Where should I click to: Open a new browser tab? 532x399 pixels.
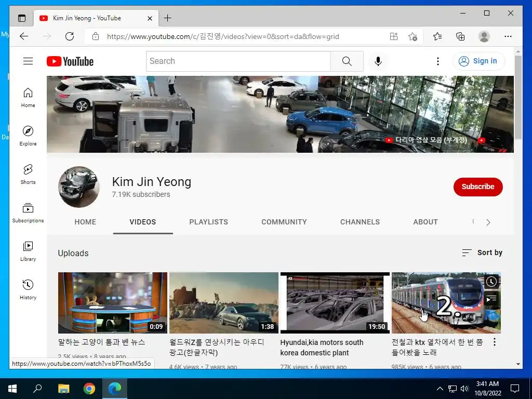point(168,18)
